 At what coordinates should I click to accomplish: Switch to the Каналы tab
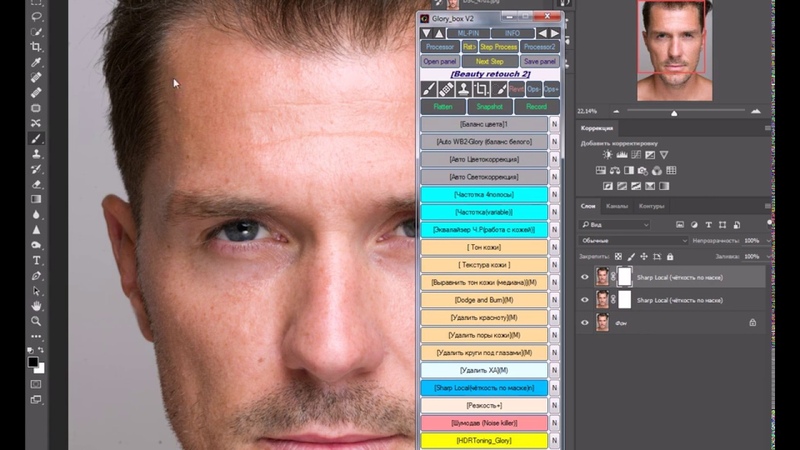pos(617,206)
